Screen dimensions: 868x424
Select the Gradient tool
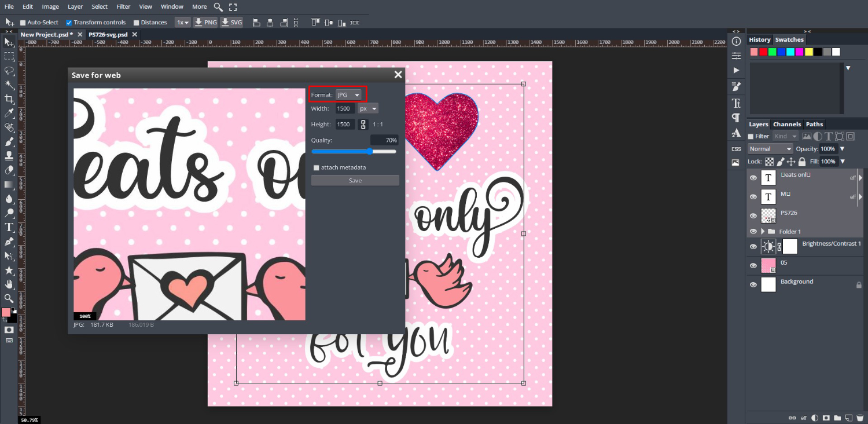9,184
